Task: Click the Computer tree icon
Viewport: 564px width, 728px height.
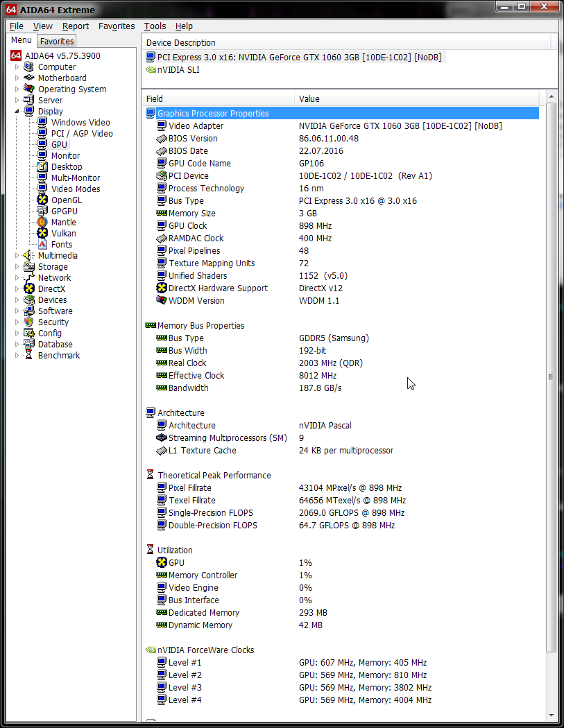Action: (29, 67)
